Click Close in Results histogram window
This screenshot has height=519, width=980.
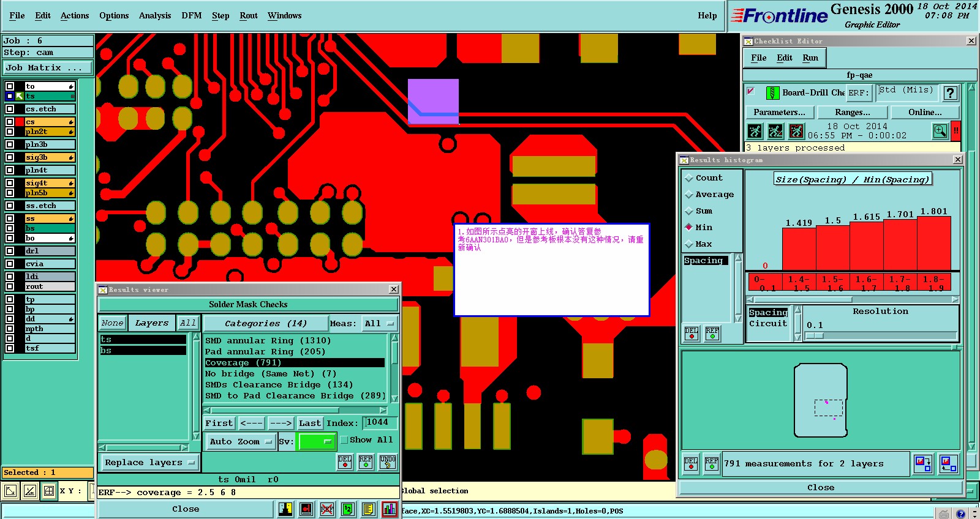pos(821,487)
